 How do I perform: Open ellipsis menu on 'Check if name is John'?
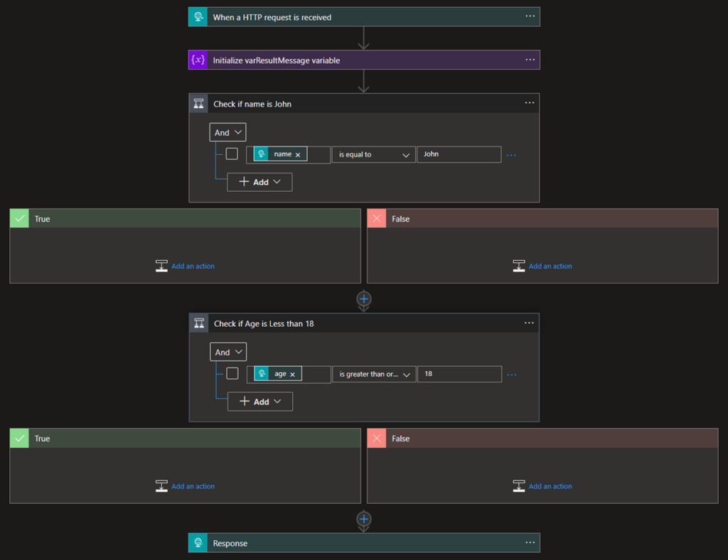(530, 103)
